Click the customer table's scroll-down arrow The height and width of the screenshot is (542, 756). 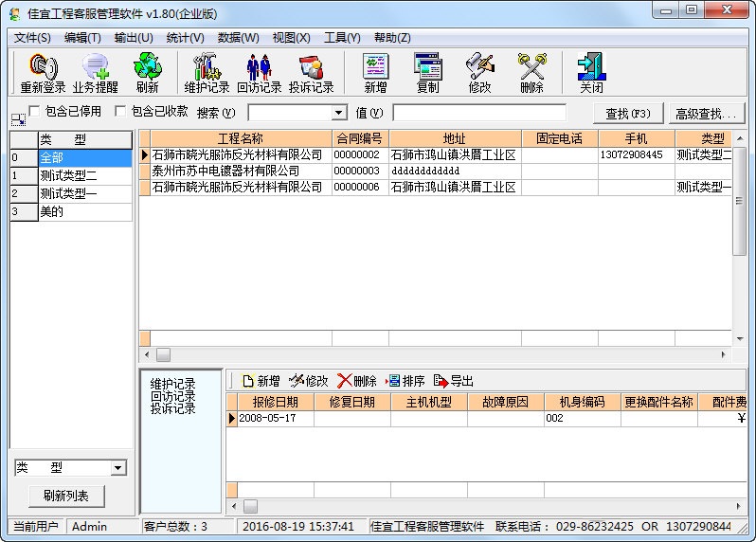[x=740, y=339]
